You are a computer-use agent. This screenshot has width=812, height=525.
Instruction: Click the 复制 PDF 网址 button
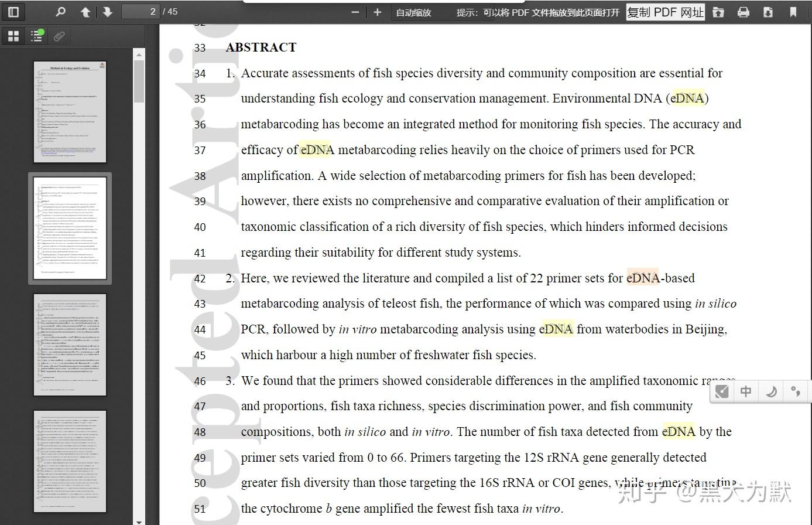(x=666, y=12)
